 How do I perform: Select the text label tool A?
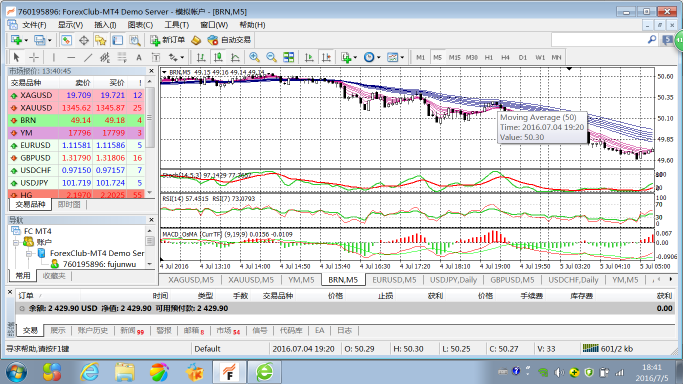pos(139,57)
